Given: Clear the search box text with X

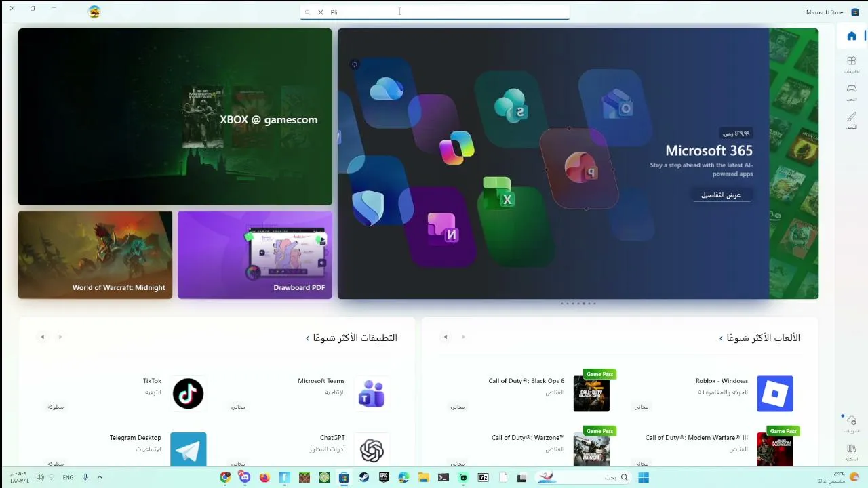Looking at the screenshot, I should click(x=321, y=12).
